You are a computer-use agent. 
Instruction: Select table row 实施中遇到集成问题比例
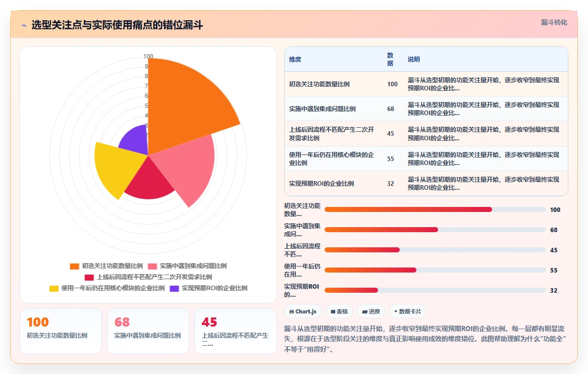(426, 109)
